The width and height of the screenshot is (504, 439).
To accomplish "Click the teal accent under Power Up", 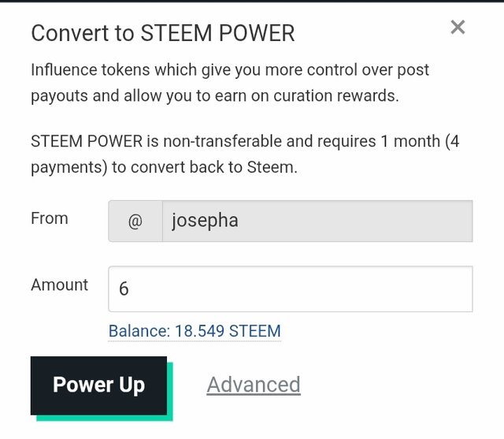I will click(x=105, y=418).
